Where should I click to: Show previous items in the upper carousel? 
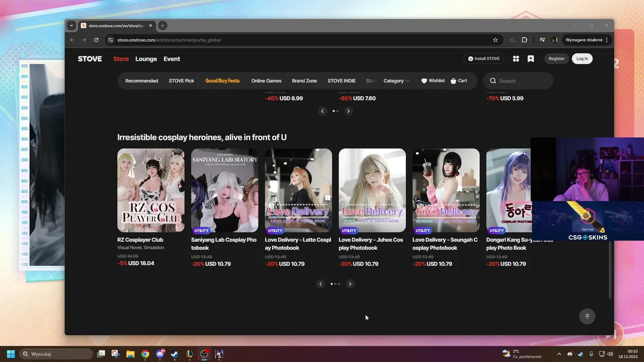[323, 111]
